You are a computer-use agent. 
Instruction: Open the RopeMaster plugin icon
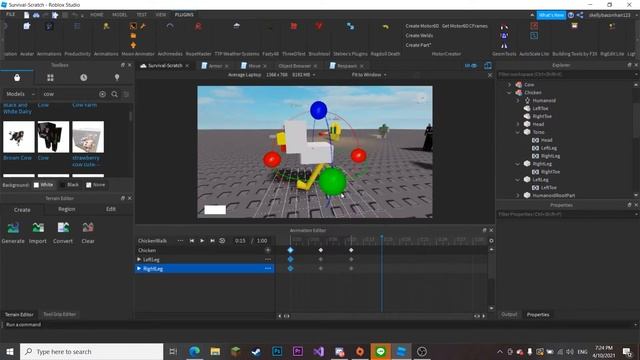[x=198, y=26]
